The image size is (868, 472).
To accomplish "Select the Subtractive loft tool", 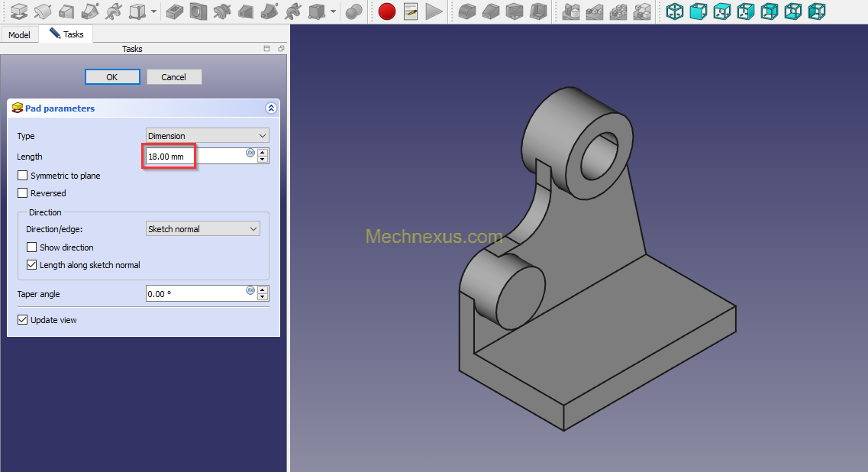I will [246, 11].
